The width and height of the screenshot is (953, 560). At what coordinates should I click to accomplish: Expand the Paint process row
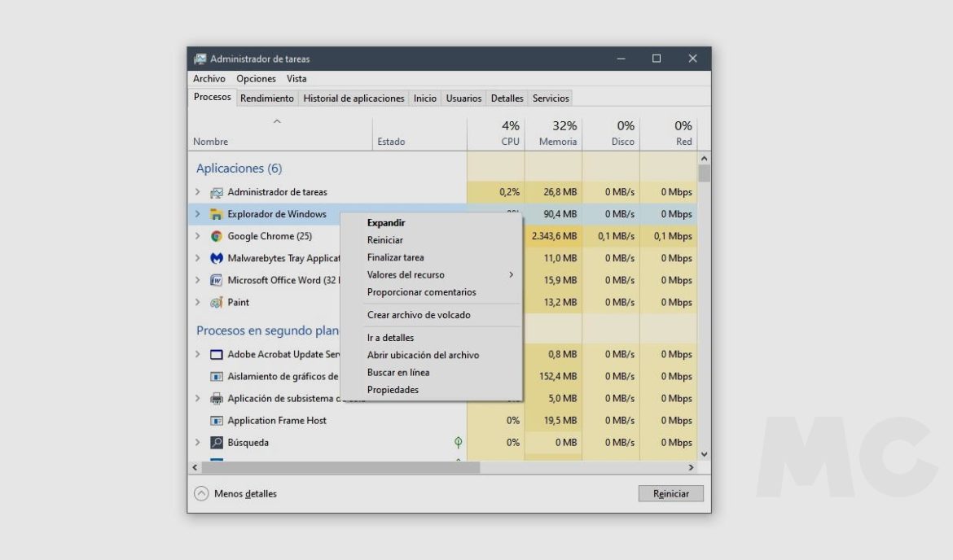pyautogui.click(x=198, y=303)
